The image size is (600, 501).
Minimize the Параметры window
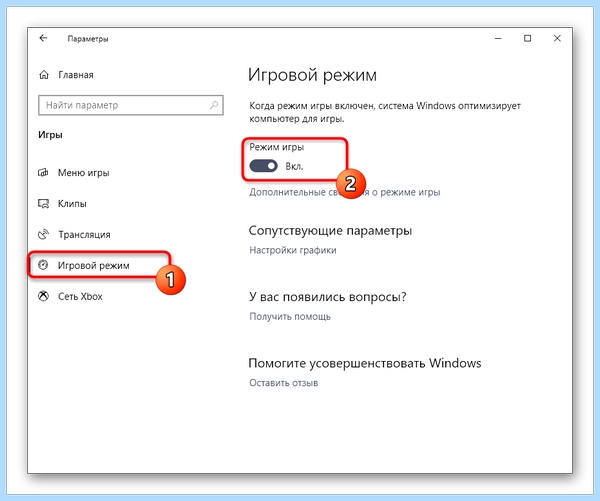pos(498,38)
